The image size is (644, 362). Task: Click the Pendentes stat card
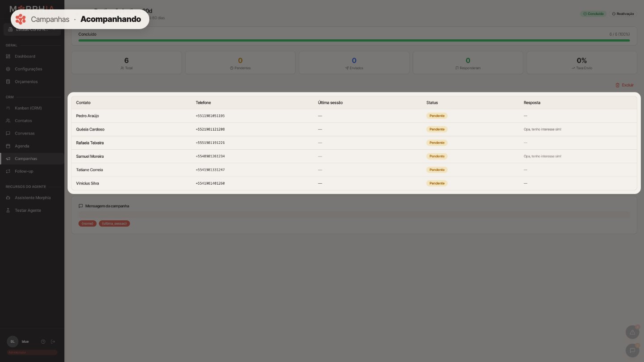(x=240, y=63)
